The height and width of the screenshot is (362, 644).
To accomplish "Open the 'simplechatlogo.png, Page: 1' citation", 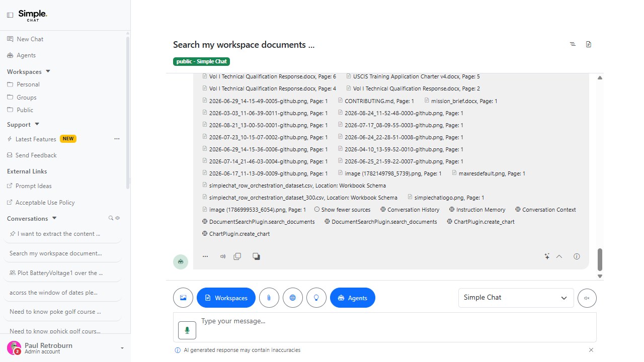I will click(x=446, y=198).
